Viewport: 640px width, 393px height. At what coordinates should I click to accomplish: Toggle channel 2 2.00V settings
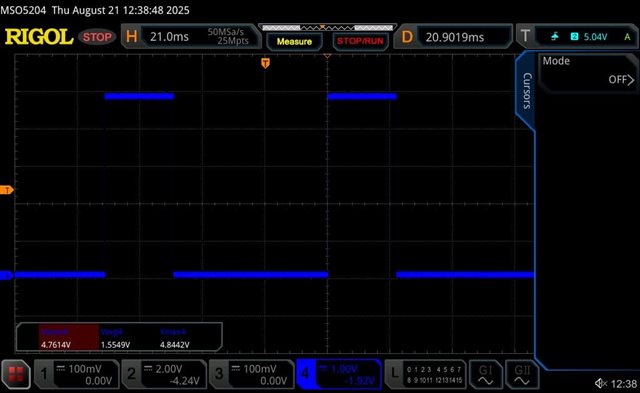pyautogui.click(x=164, y=374)
